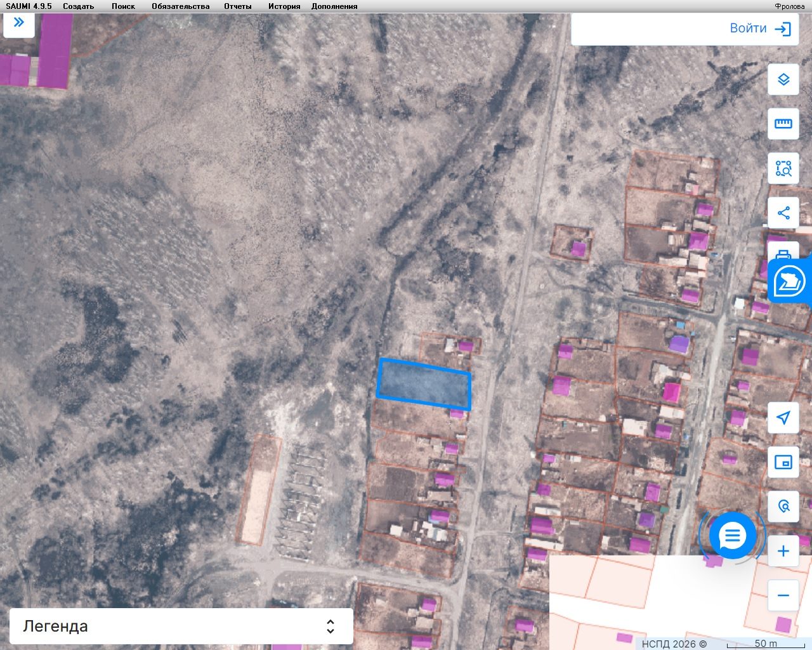
Task: Click the username Фролова
Action: [790, 6]
